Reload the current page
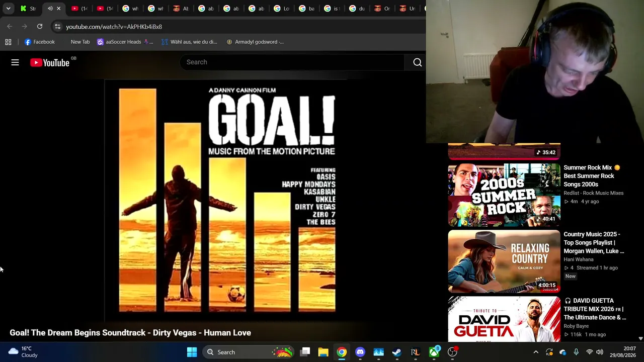Viewport: 644px width, 362px height. [x=40, y=26]
